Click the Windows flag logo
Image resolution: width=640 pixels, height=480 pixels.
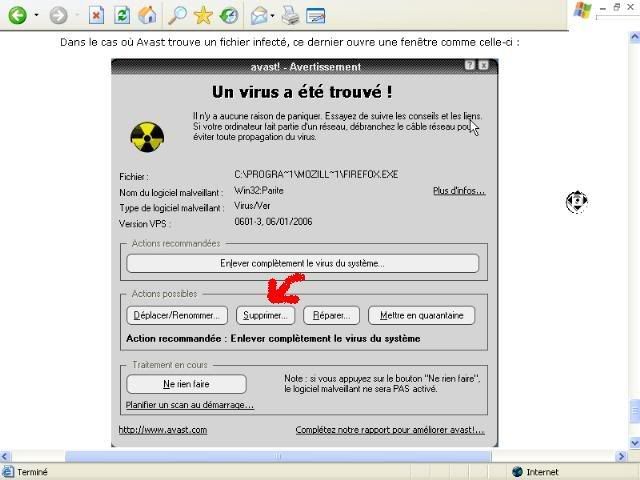(582, 10)
